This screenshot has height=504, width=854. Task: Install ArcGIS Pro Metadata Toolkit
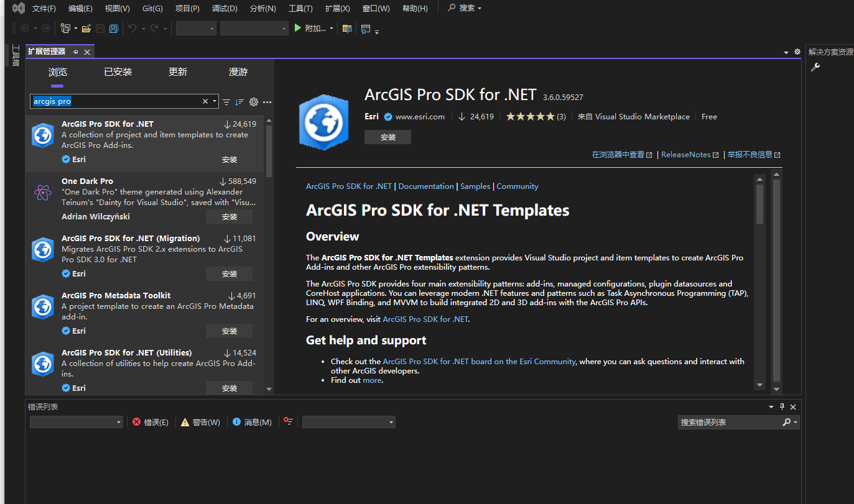point(230,331)
